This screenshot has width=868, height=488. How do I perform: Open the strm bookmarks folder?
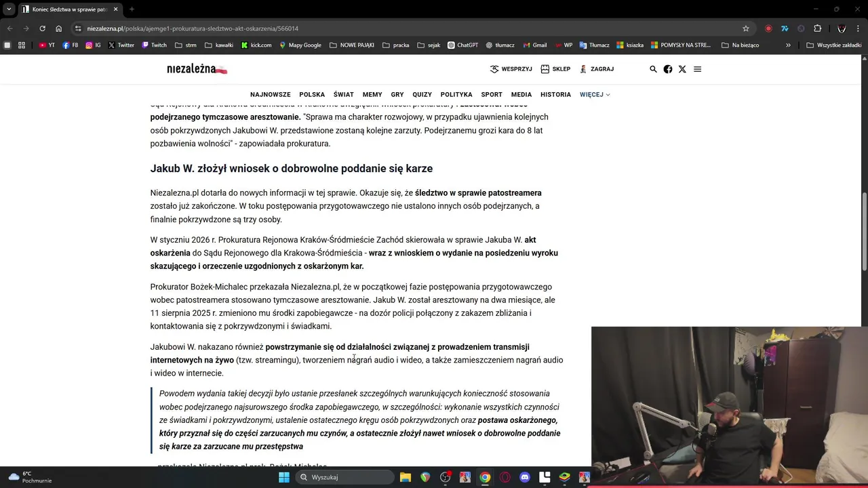coord(185,45)
